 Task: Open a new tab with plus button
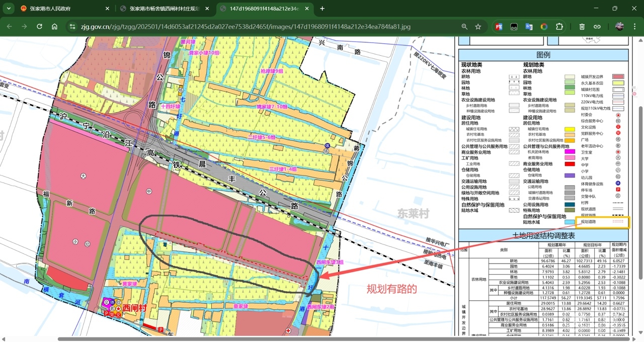point(322,9)
